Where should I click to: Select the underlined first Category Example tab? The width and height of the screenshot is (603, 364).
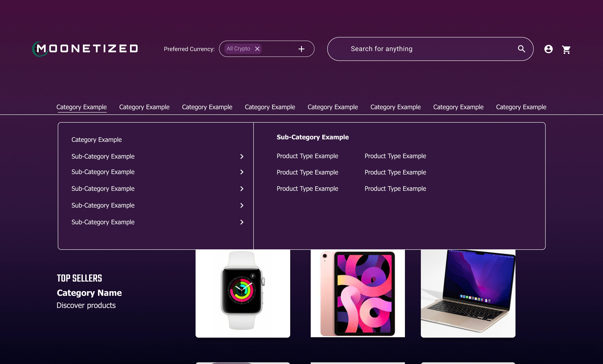click(81, 107)
